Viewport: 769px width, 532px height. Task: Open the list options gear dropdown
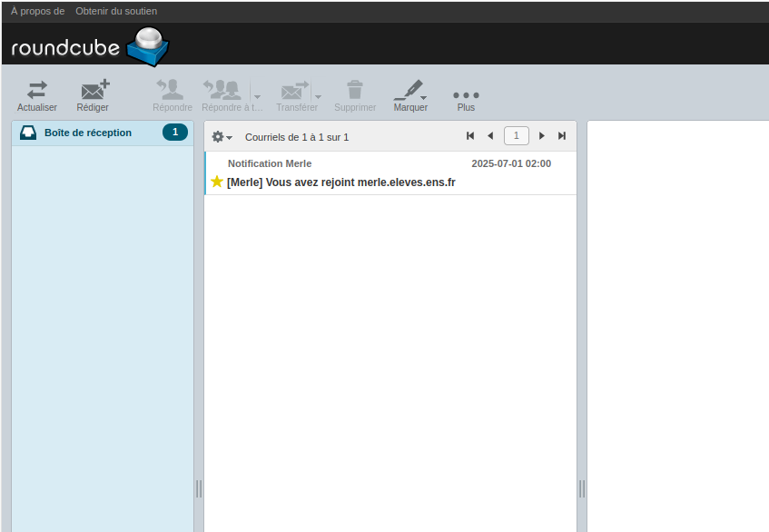(x=222, y=137)
